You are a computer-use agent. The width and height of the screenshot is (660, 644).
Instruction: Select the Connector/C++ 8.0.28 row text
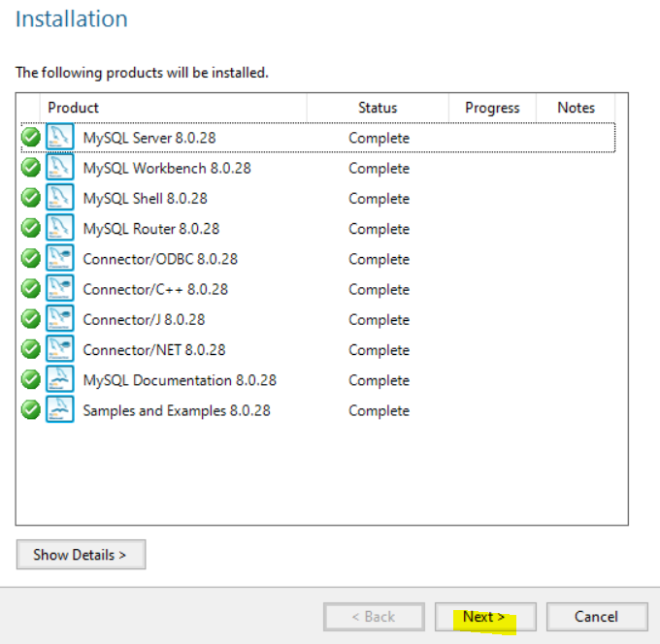[x=155, y=289]
